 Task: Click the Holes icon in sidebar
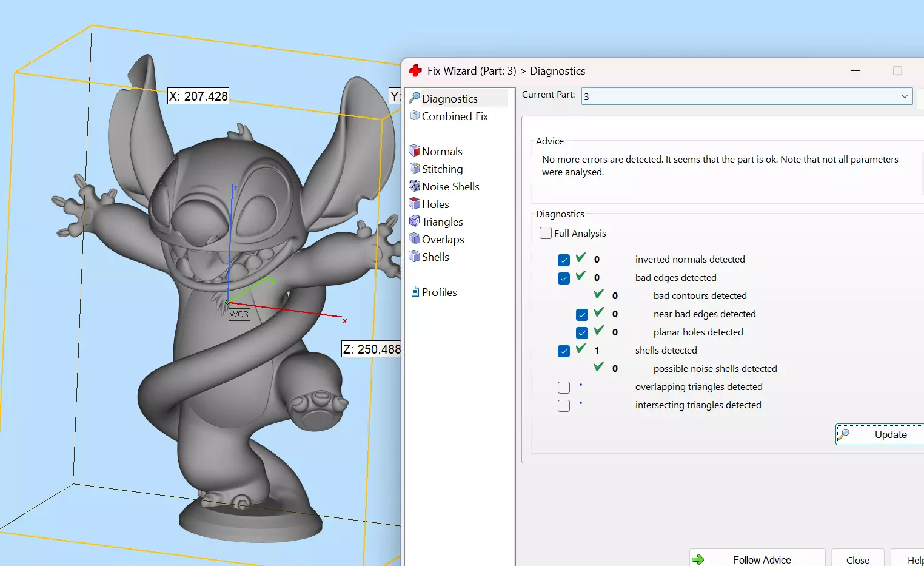tap(415, 203)
